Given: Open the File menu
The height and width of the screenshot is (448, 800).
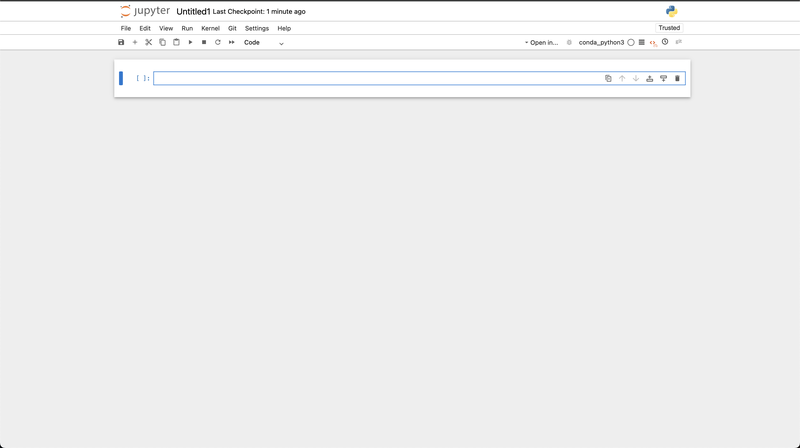Looking at the screenshot, I should pos(126,29).
